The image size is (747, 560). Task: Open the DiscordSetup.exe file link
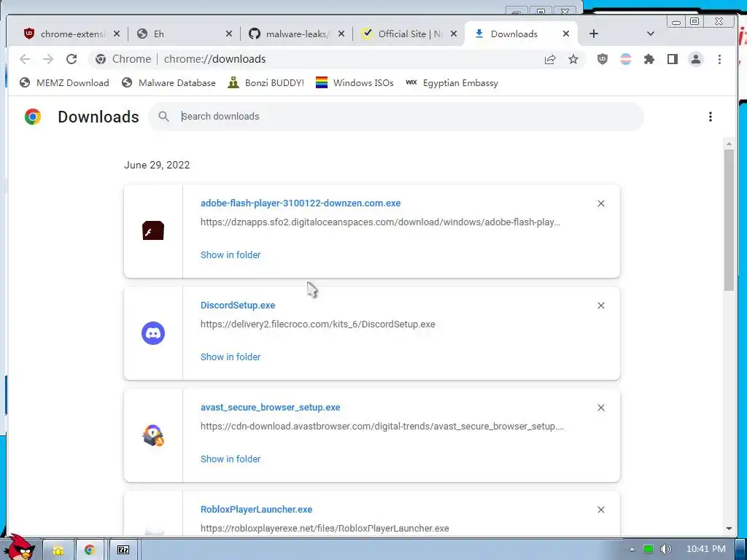[x=238, y=306]
